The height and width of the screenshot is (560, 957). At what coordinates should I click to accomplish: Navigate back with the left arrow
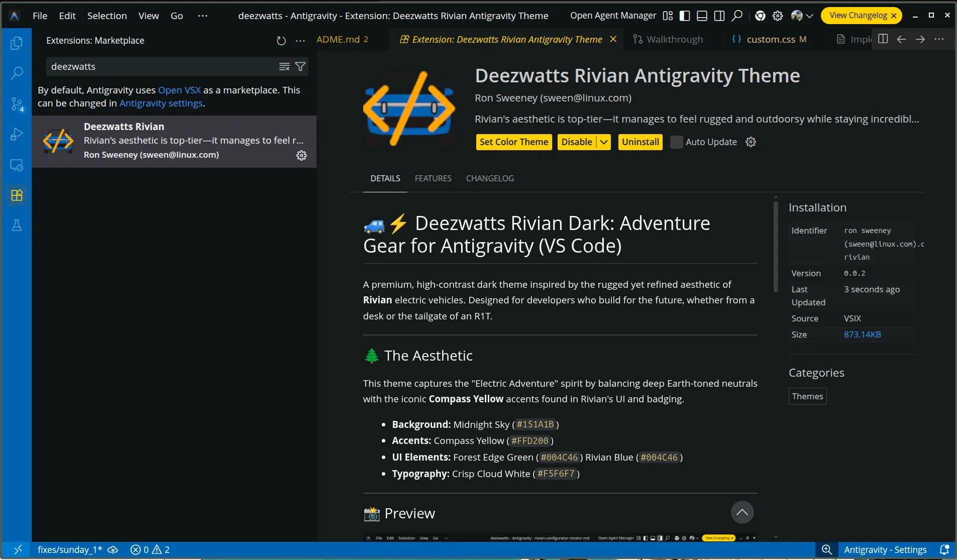coord(902,39)
